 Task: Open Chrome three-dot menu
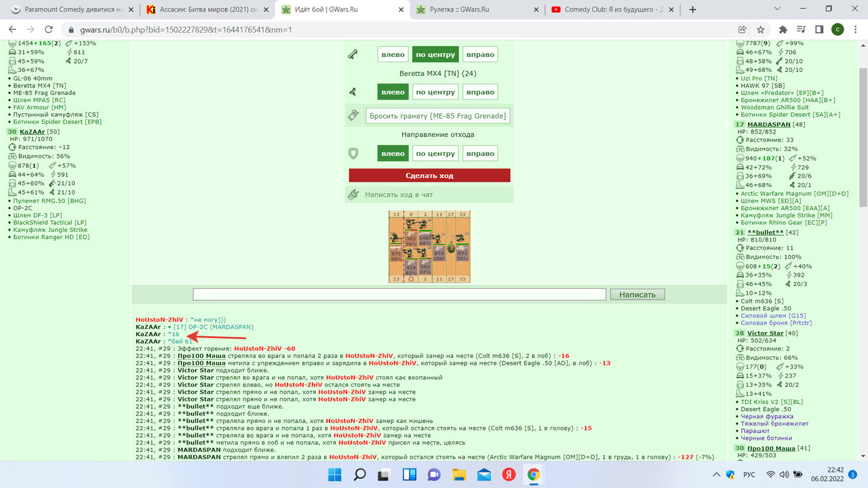856,30
